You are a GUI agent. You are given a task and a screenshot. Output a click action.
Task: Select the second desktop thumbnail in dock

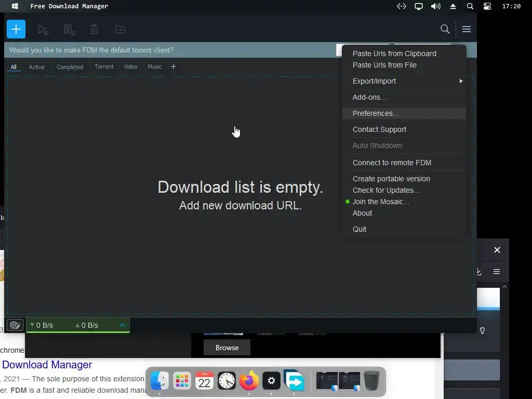click(x=349, y=381)
